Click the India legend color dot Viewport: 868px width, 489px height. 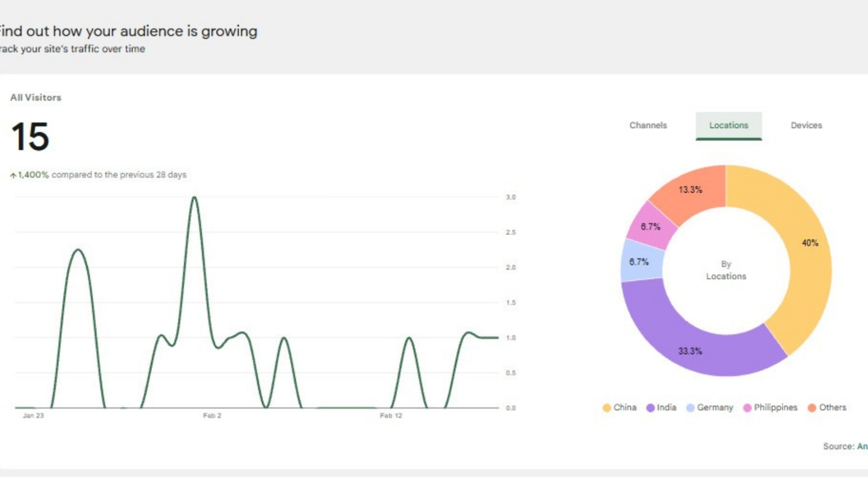[650, 408]
